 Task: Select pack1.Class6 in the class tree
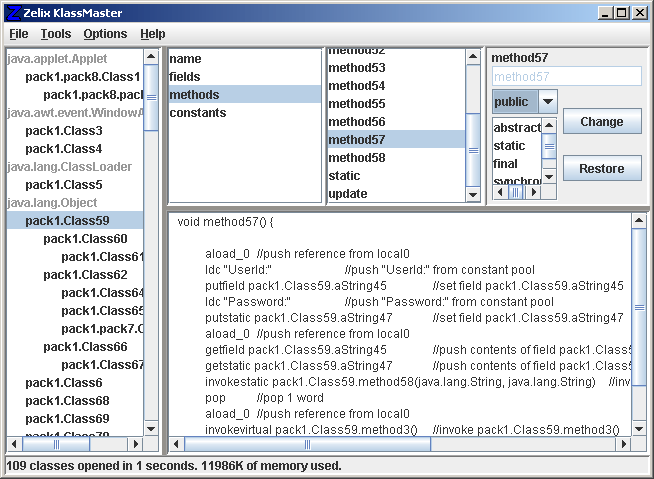64,383
